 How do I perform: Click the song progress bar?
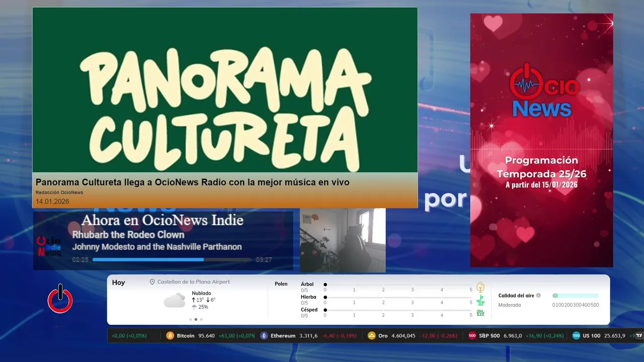172,259
